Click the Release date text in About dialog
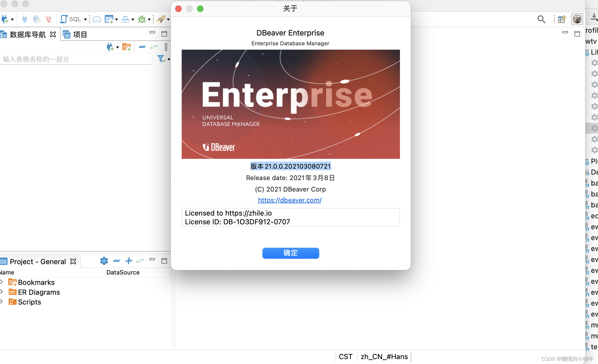Screen dimensions: 598x364 (x=291, y=178)
